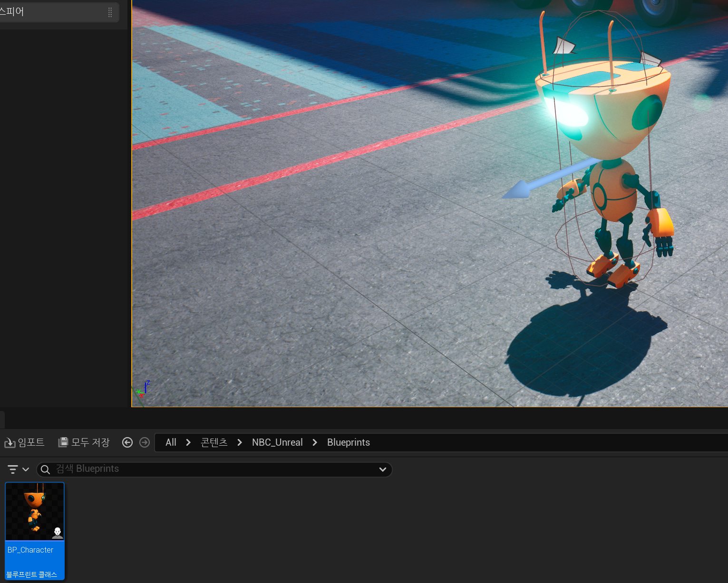The image size is (728, 583).
Task: Click the Import (임포트) button
Action: pyautogui.click(x=25, y=442)
